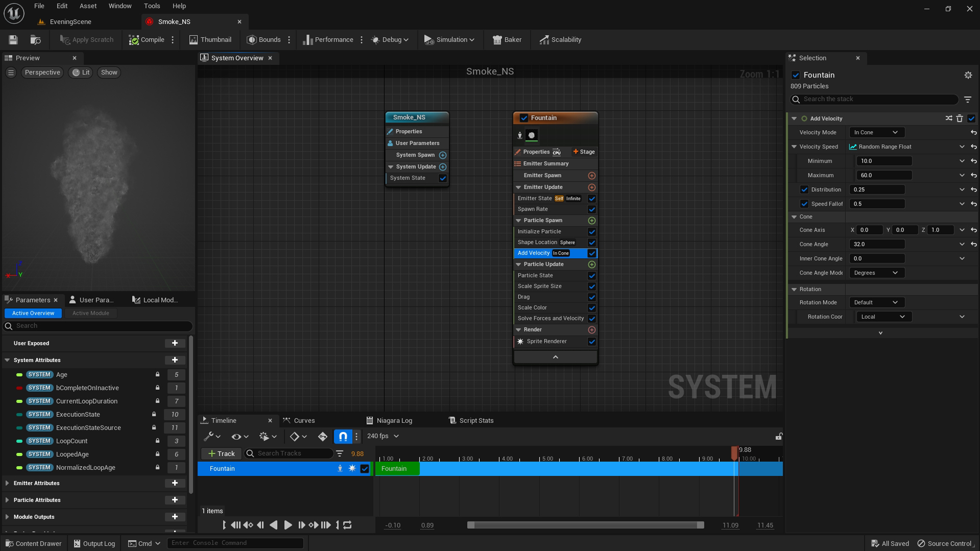
Task: Click the Add Track button
Action: (x=222, y=454)
